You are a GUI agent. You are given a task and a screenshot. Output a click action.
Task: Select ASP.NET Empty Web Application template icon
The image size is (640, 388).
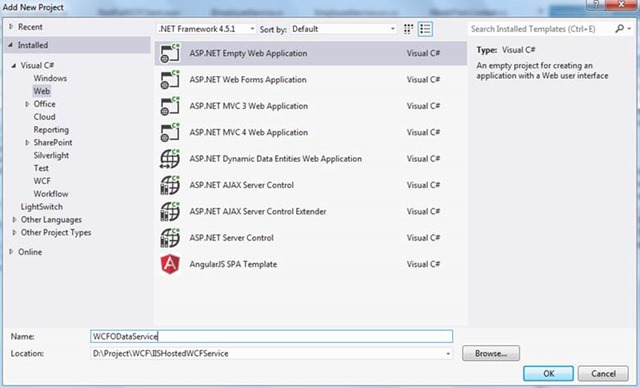(170, 53)
